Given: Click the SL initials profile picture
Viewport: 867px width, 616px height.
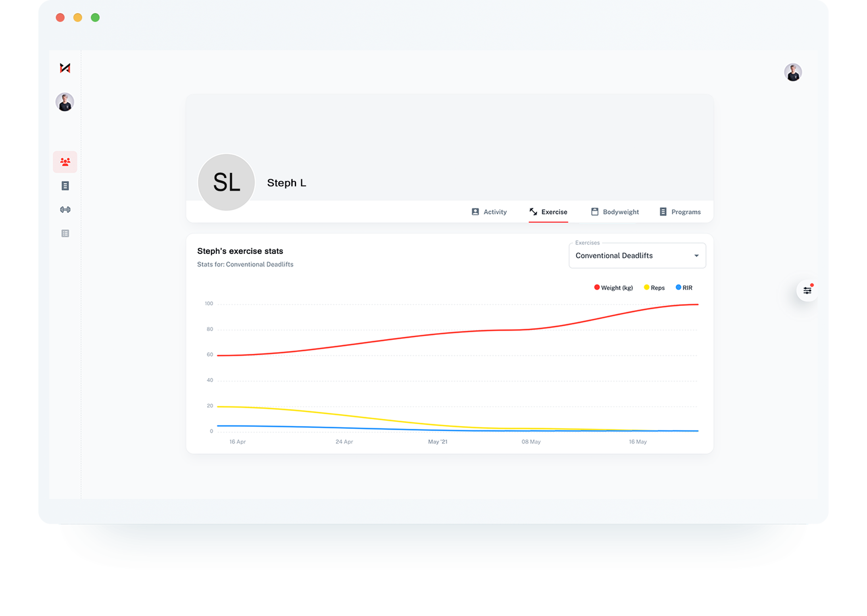Looking at the screenshot, I should 226,182.
